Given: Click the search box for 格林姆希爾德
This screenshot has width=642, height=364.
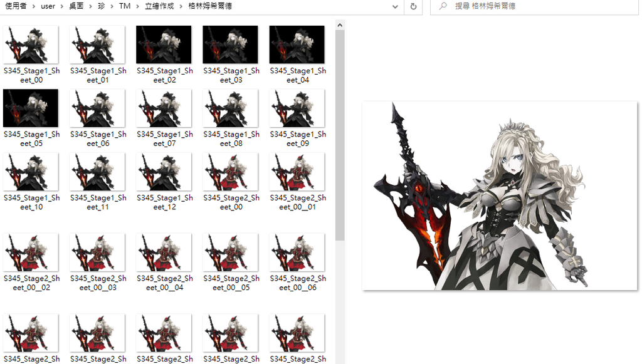Looking at the screenshot, I should 534,6.
